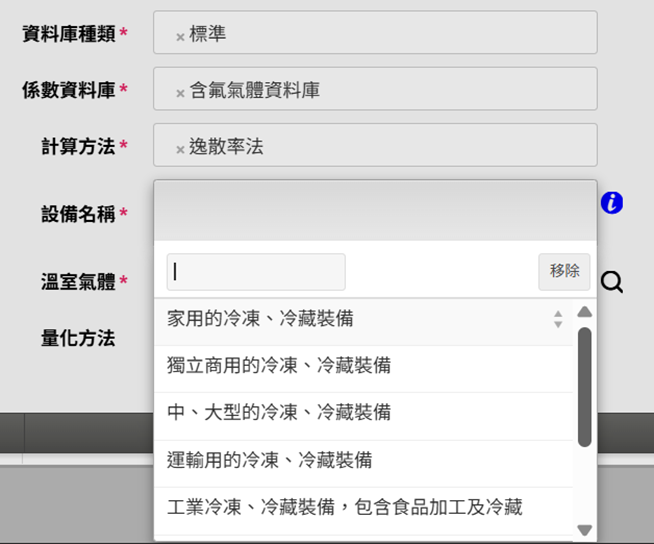This screenshot has height=544, width=654.
Task: Select 家用的冷凍、冷藏裝備 from the list
Action: 260,319
